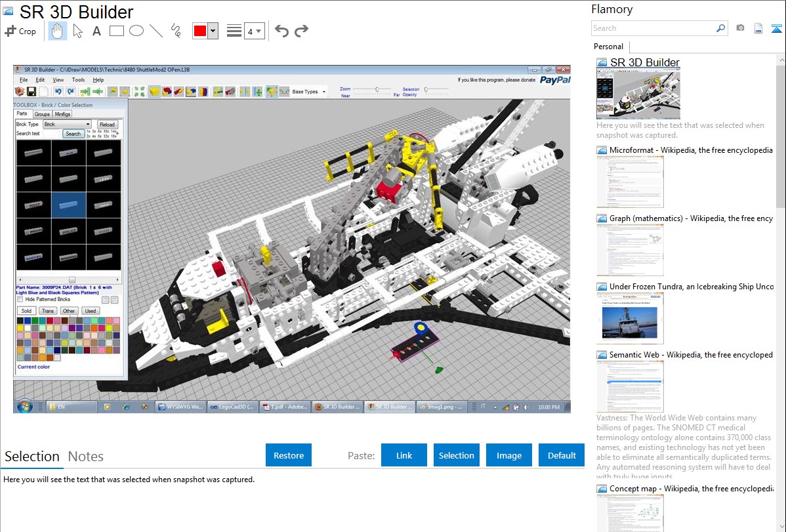Click the sidebar scrollbar up arrow

click(781, 60)
